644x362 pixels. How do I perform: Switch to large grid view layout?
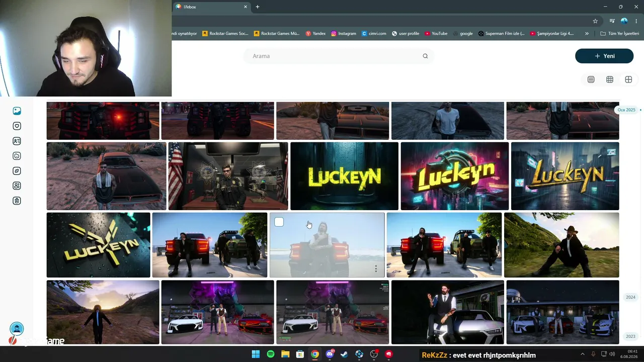pyautogui.click(x=628, y=79)
